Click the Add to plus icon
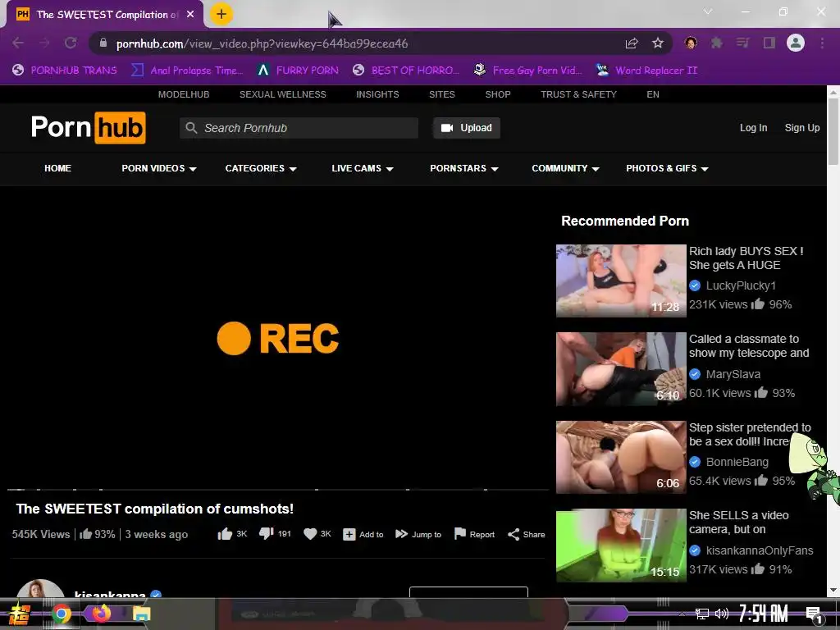 [x=349, y=535]
